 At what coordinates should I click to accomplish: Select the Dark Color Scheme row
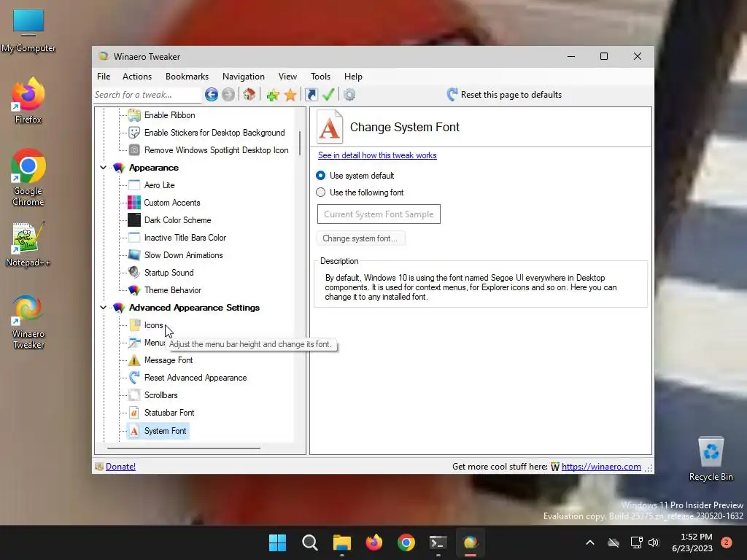click(177, 220)
